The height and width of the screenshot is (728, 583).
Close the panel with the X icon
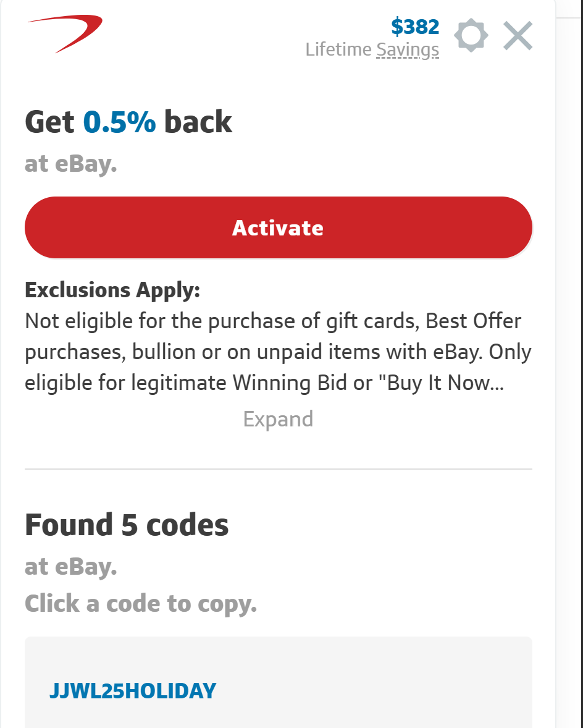518,36
